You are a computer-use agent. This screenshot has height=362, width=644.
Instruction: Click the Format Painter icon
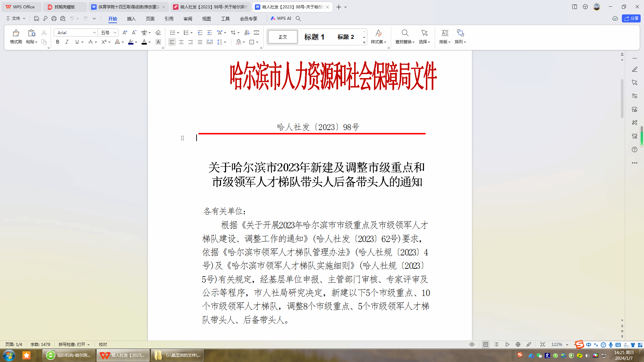tap(16, 33)
